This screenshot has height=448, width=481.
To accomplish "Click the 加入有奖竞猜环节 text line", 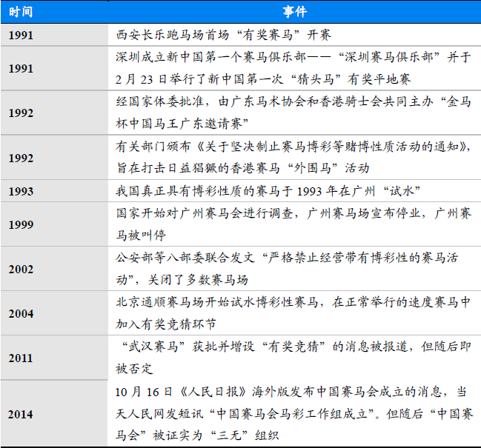I will point(166,324).
